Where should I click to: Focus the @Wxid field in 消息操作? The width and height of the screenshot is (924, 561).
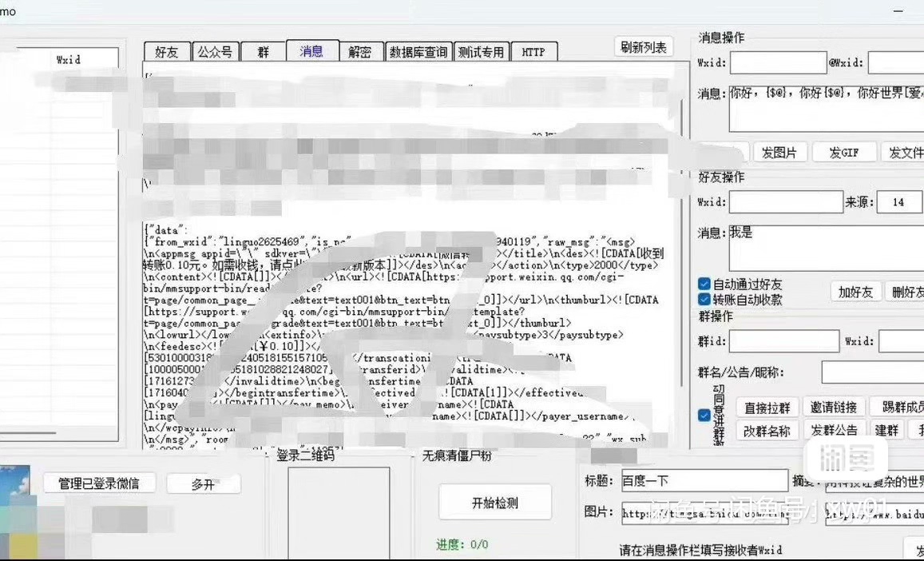pos(896,62)
